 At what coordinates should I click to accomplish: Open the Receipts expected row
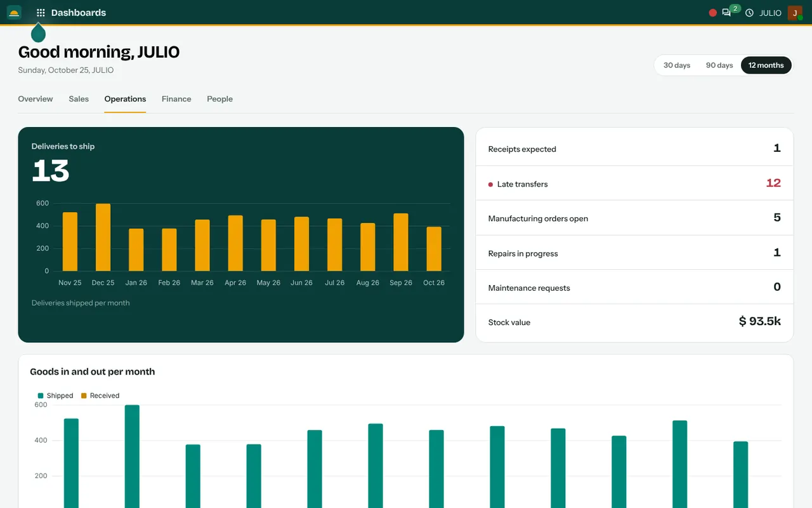point(634,149)
